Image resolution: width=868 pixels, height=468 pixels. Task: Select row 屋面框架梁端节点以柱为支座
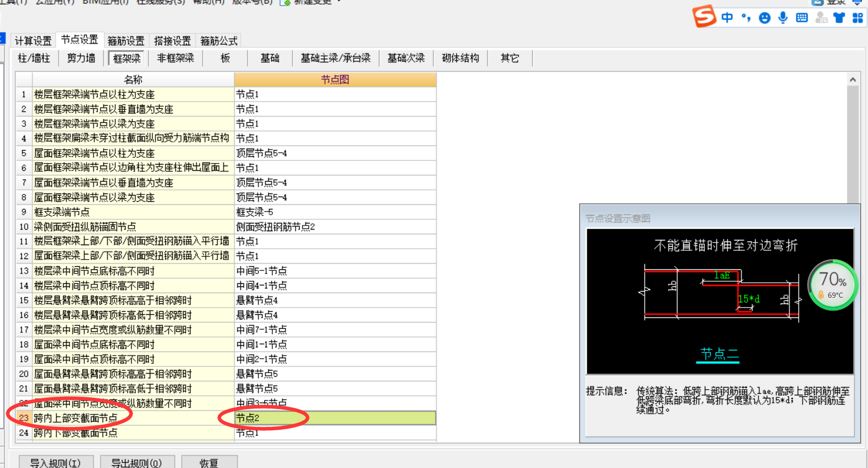[x=133, y=153]
